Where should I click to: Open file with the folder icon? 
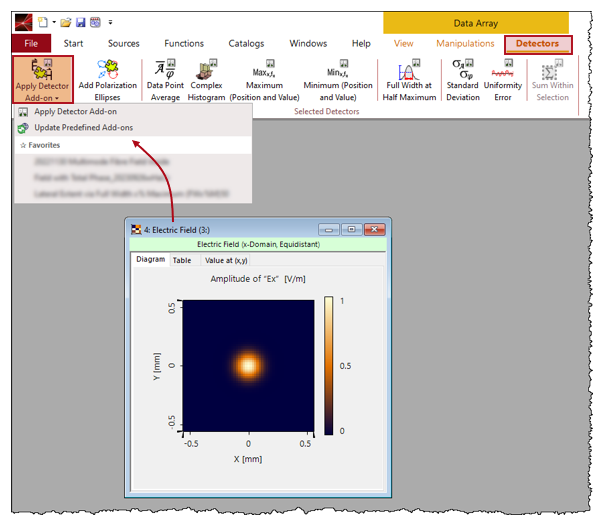click(66, 22)
